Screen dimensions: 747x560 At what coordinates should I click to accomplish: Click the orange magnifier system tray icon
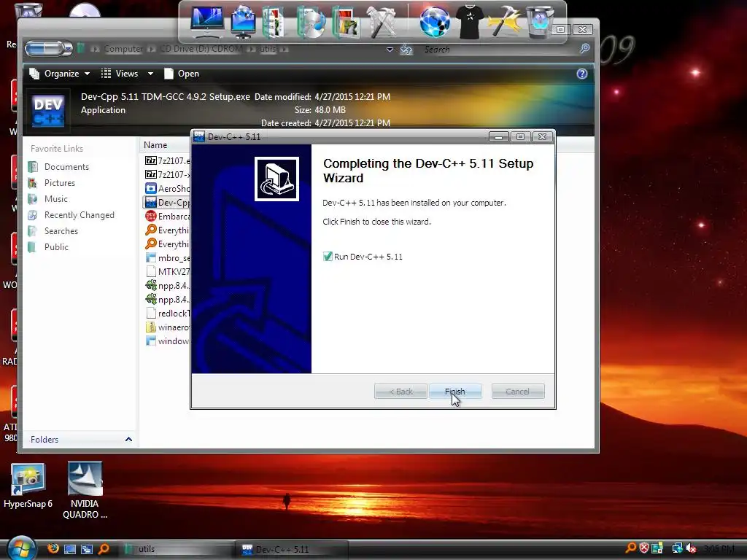[630, 548]
